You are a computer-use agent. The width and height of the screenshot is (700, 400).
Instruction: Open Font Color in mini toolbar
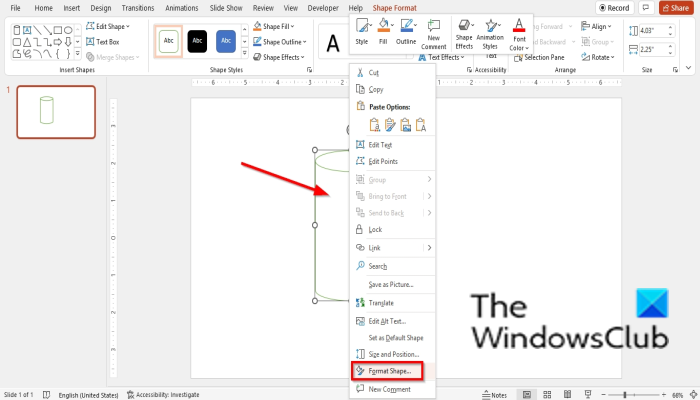(519, 34)
